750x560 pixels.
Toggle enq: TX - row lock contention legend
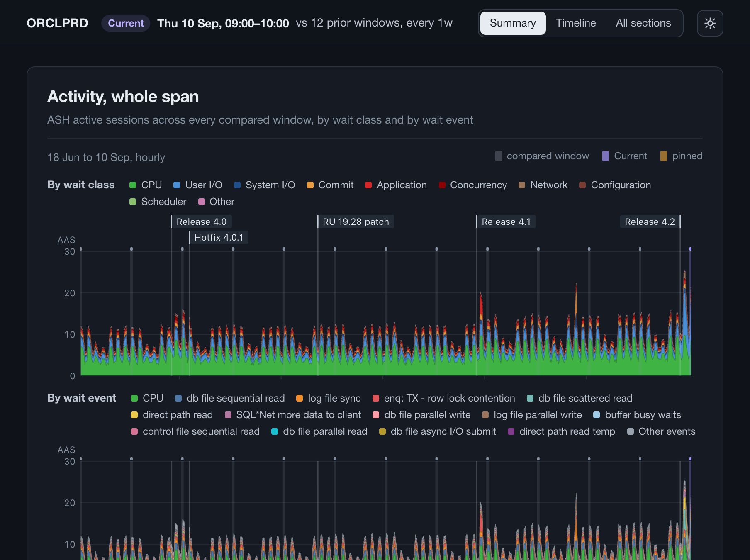(444, 398)
